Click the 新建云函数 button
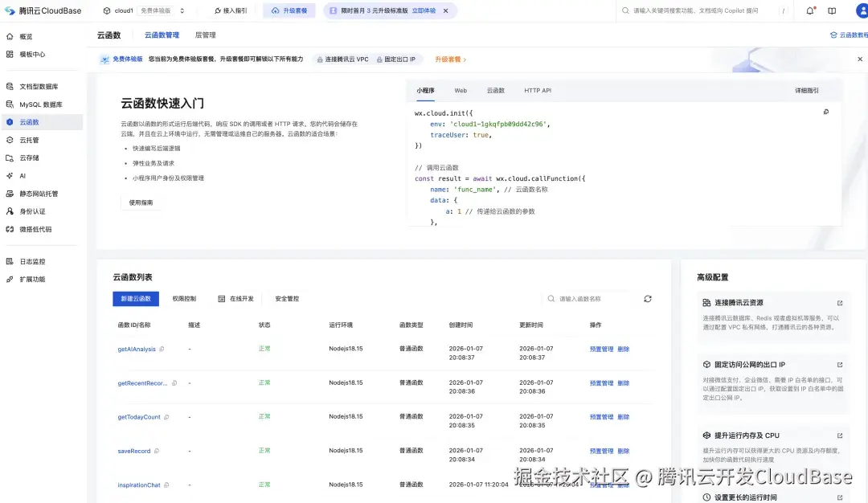 pyautogui.click(x=135, y=298)
